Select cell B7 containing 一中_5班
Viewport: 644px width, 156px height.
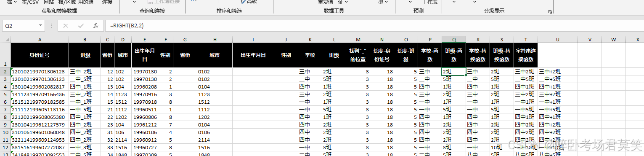85,110
